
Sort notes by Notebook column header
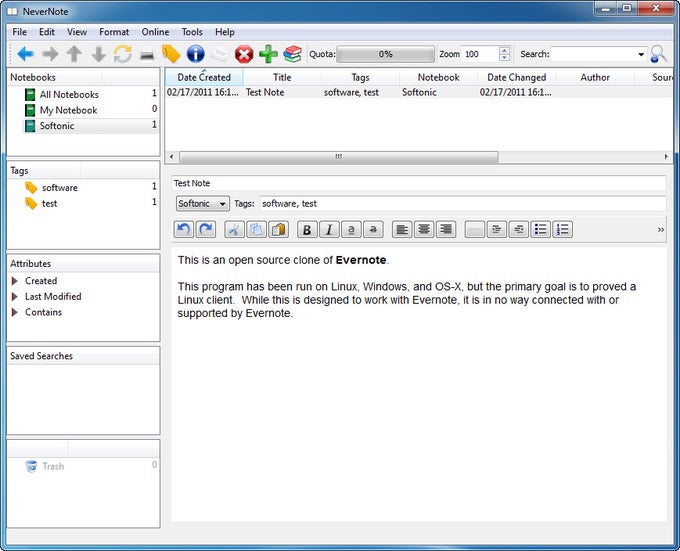(x=438, y=78)
